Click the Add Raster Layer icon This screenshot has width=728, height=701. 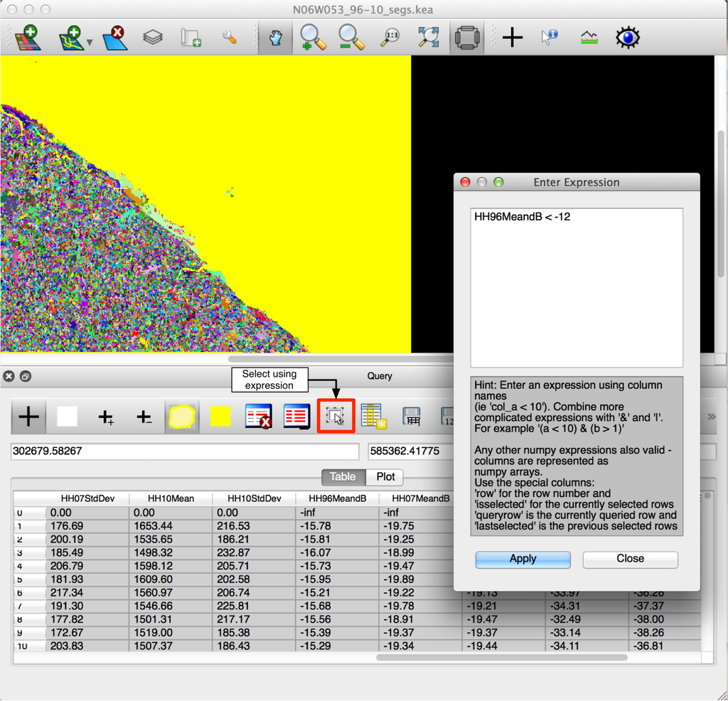click(x=28, y=37)
